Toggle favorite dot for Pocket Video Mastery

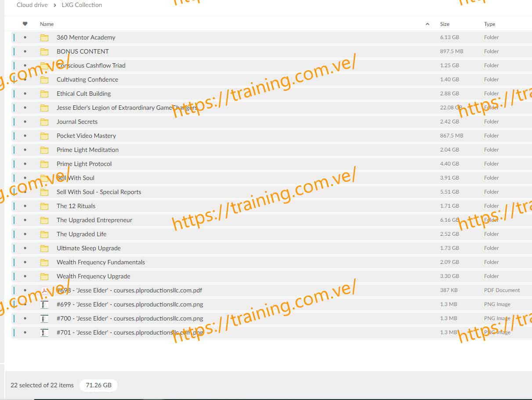coord(25,136)
